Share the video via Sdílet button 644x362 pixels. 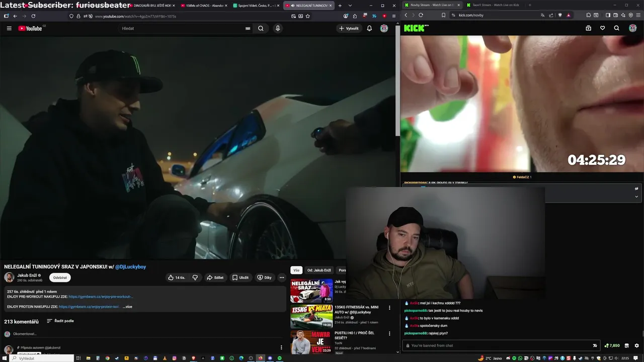215,278
